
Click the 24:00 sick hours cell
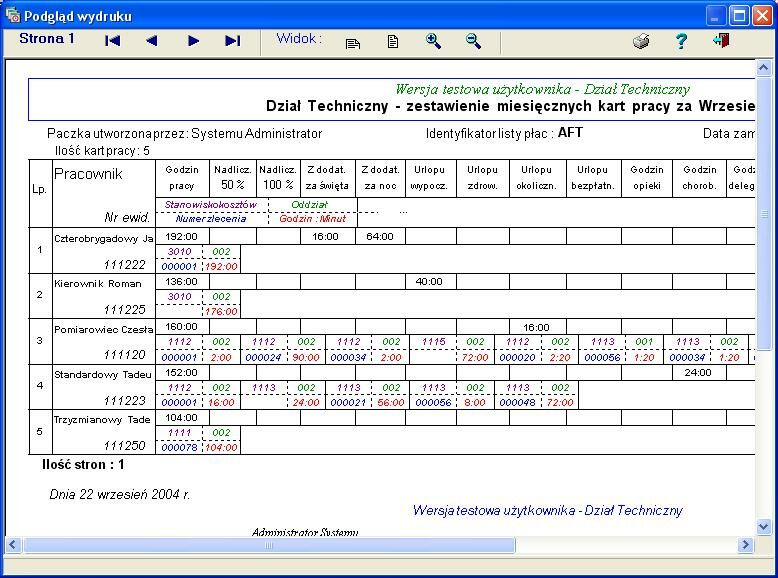698,373
